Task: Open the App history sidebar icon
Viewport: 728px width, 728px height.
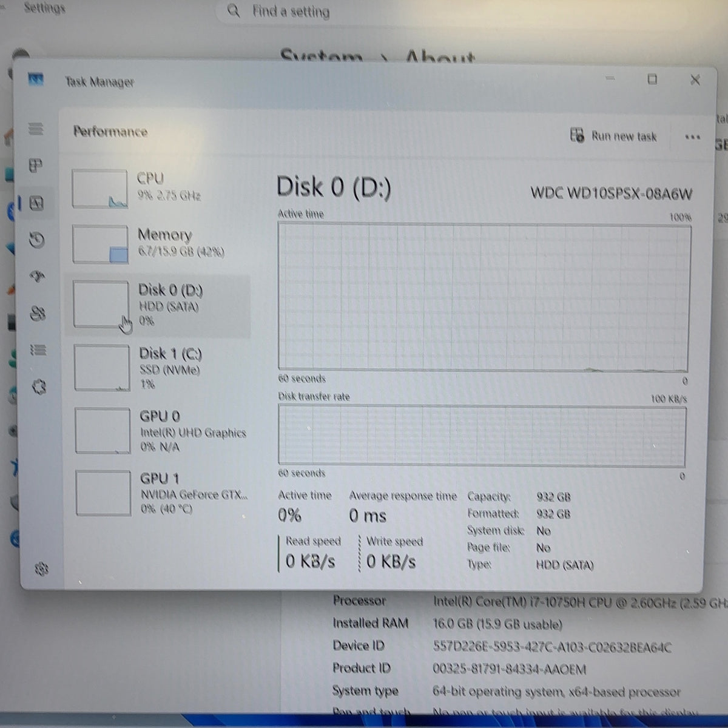Action: click(x=36, y=240)
